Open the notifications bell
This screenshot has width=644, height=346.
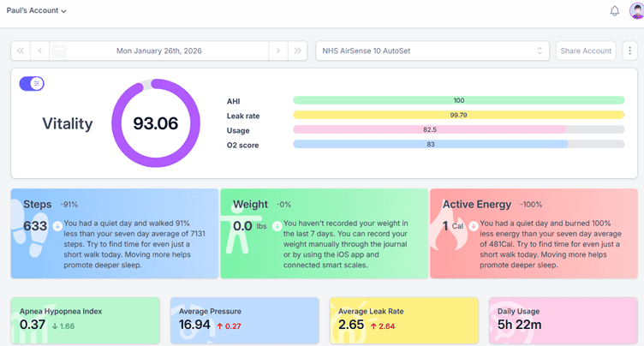coord(614,11)
